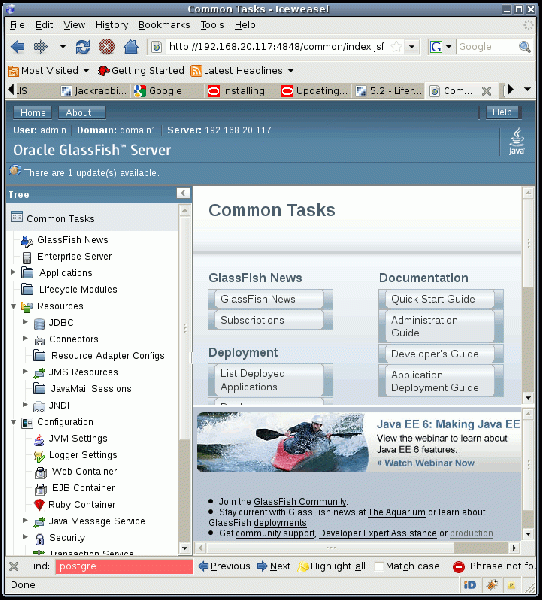
Task: Open the Quick Start Guide
Action: 441,299
